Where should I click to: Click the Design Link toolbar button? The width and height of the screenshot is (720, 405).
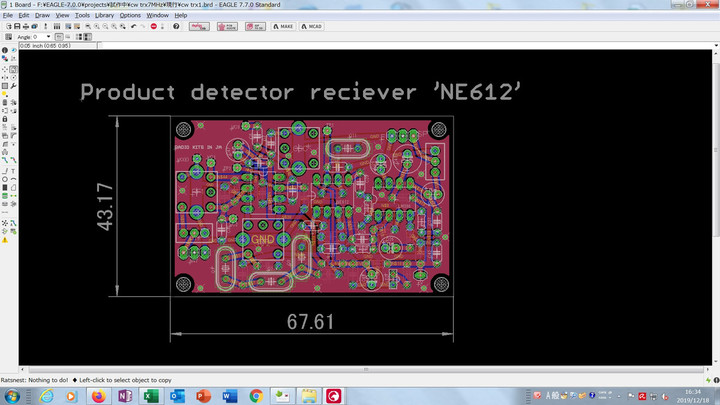[199, 26]
